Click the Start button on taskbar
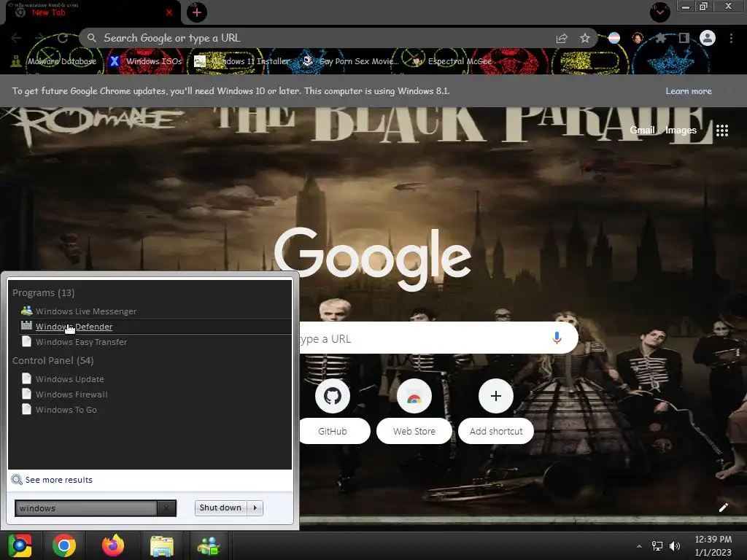Viewport: 747px width, 560px height. (20, 545)
